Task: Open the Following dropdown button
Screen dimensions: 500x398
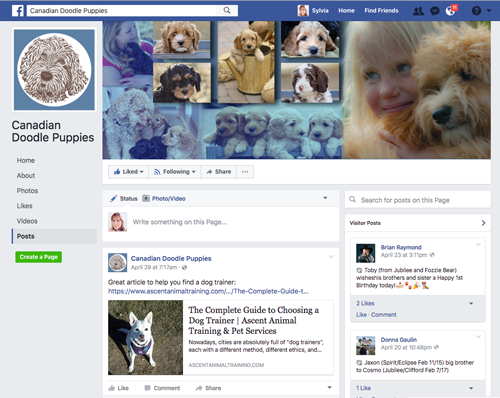Action: [x=175, y=172]
